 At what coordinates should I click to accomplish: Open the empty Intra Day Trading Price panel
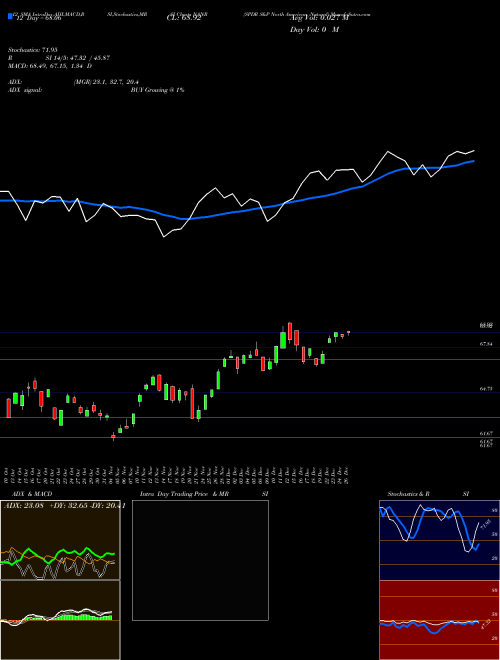pos(200,560)
